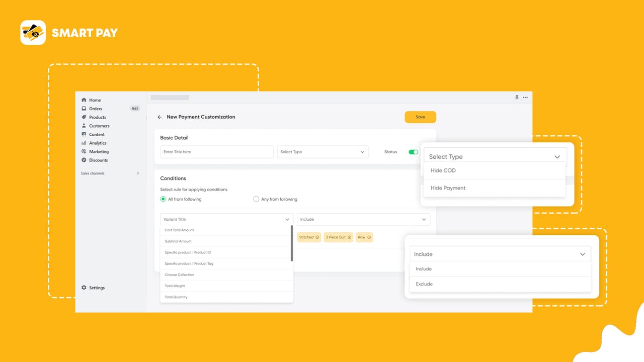The width and height of the screenshot is (644, 362).
Task: Open the Orders icon in the sidebar
Action: 84,109
